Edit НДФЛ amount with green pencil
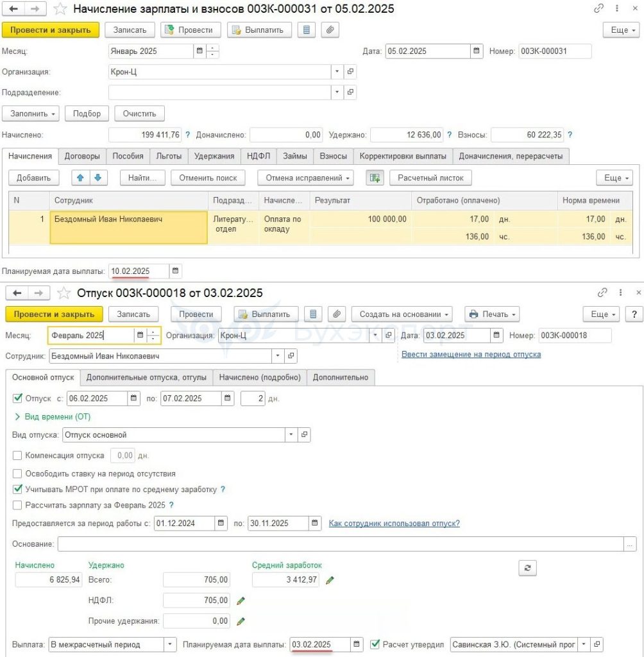Viewport: 644px width, 657px height. pyautogui.click(x=241, y=601)
